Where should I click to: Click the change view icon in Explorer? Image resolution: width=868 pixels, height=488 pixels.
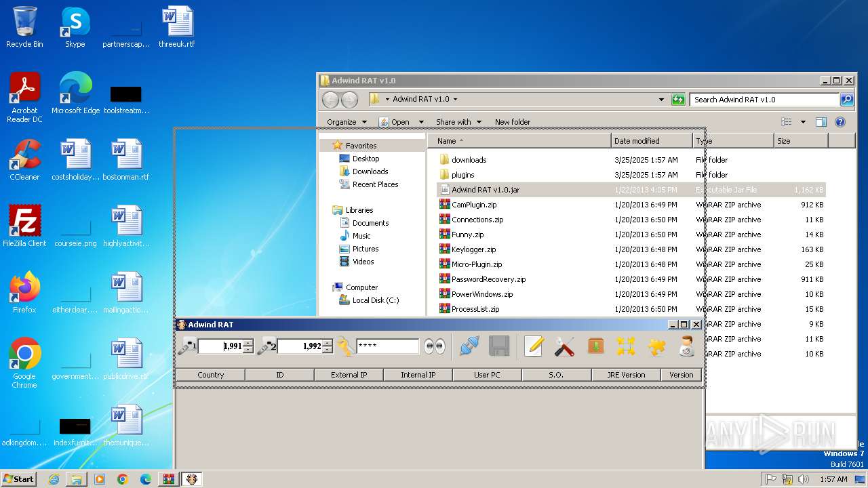[x=787, y=122]
